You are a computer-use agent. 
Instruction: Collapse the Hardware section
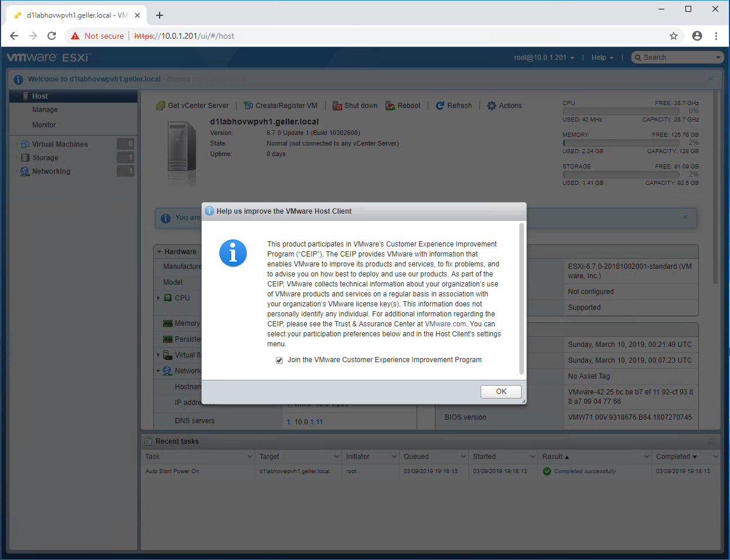coord(159,252)
